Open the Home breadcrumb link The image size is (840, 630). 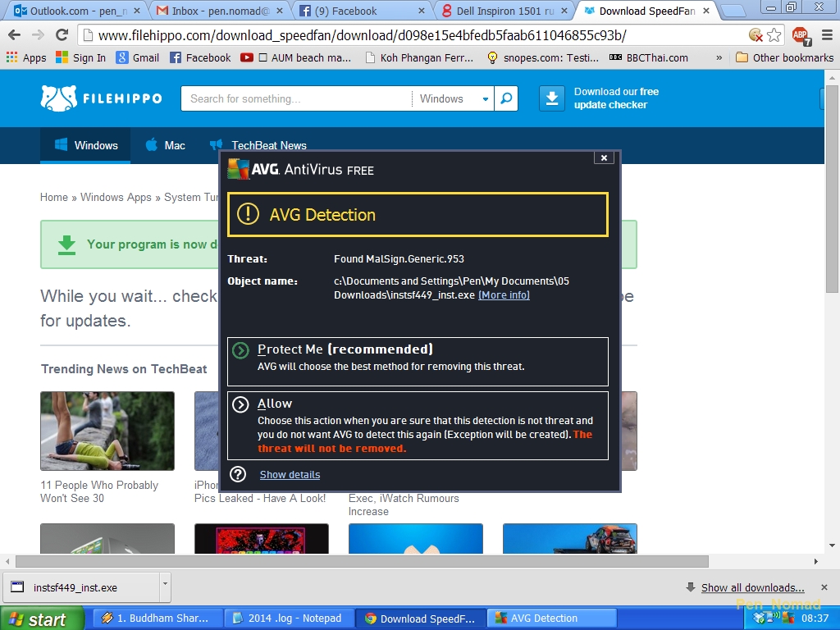pyautogui.click(x=54, y=197)
